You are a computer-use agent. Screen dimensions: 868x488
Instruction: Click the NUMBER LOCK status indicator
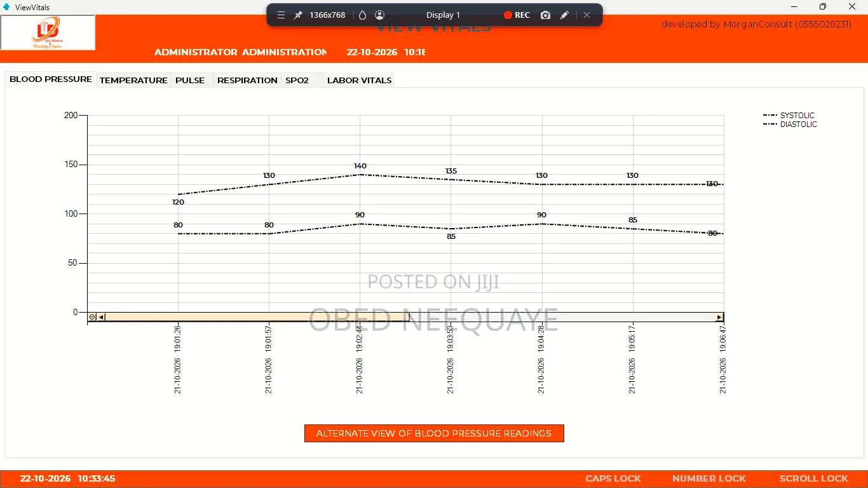pyautogui.click(x=709, y=478)
